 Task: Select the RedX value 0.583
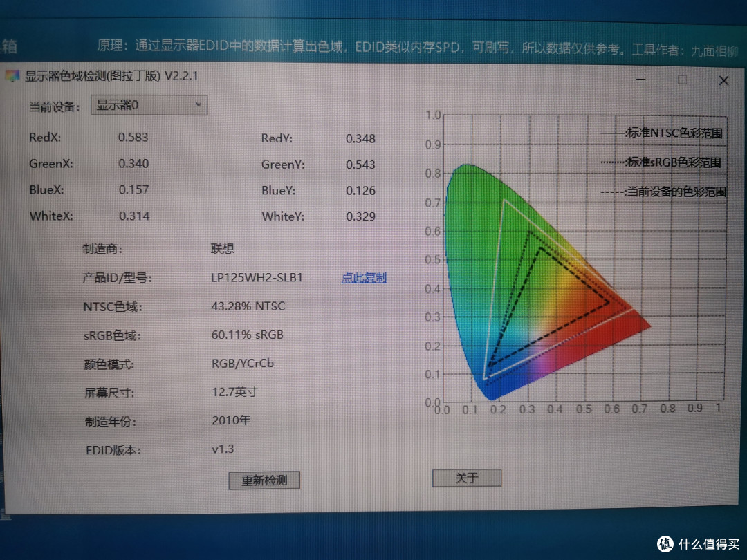coord(133,137)
